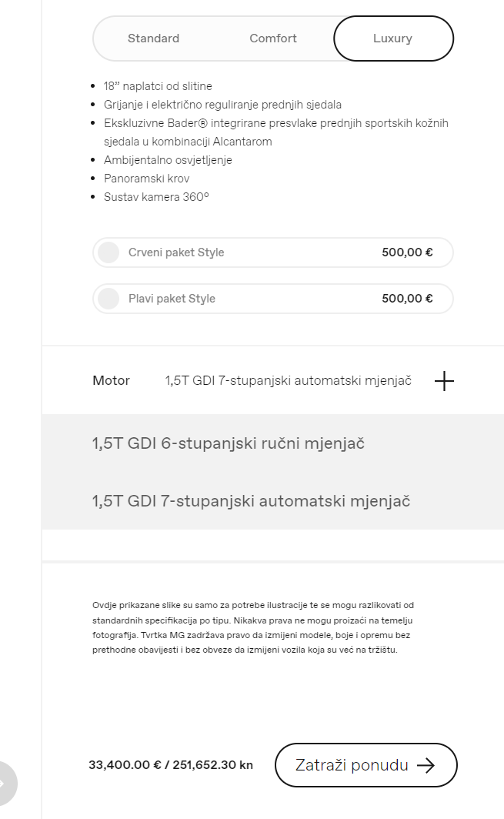
Task: Select the Luxury trim tab
Action: coord(393,38)
